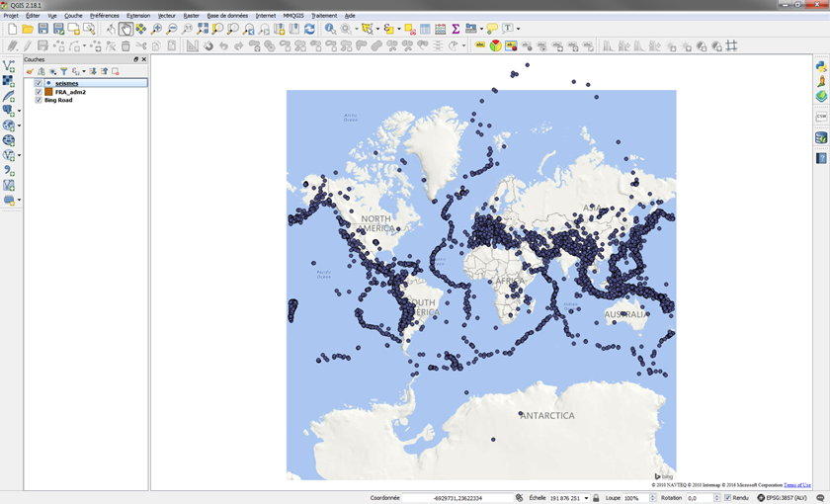The height and width of the screenshot is (504, 830).
Task: Uncheck the FRA_adm2 layer visibility
Action: coord(39,92)
